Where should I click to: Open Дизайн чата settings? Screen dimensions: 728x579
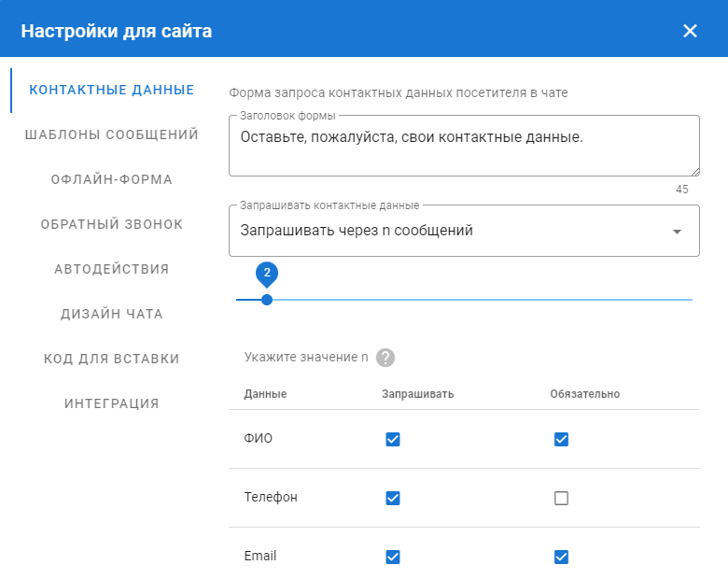pos(112,314)
